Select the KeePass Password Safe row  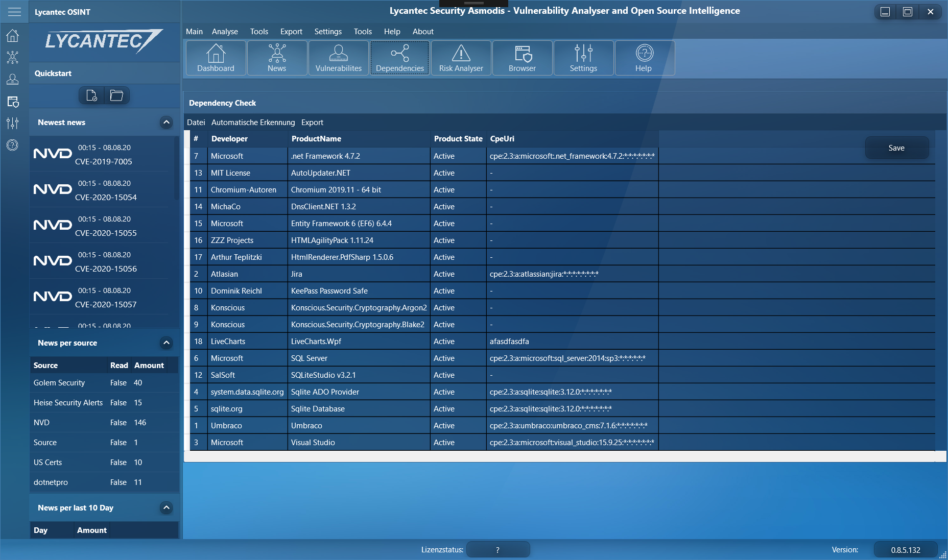point(329,291)
